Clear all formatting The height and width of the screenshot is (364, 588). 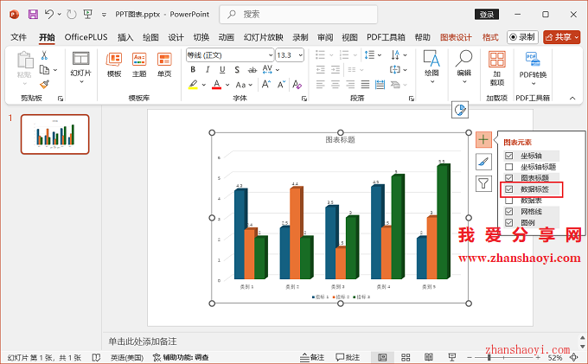[297, 85]
